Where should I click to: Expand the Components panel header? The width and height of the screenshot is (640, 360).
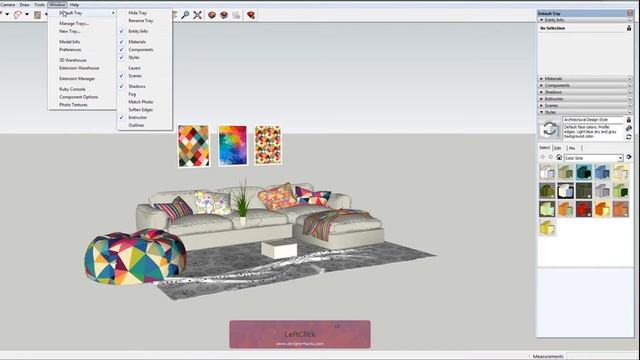[585, 85]
